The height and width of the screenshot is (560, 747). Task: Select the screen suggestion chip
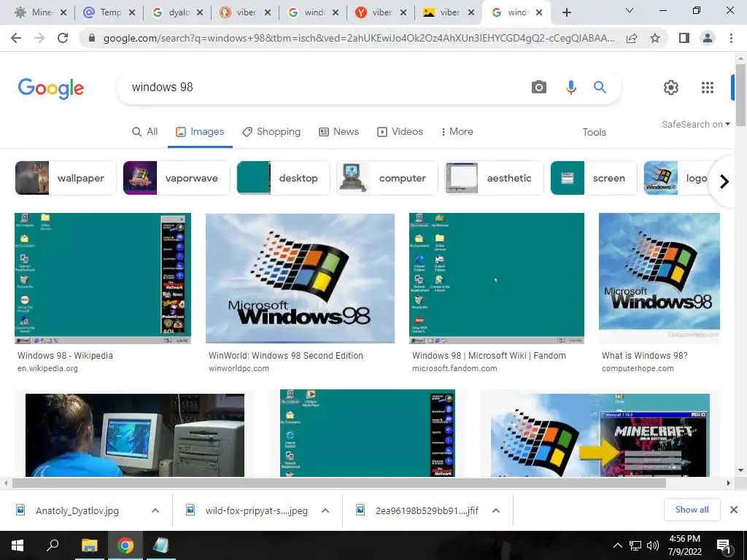[594, 178]
